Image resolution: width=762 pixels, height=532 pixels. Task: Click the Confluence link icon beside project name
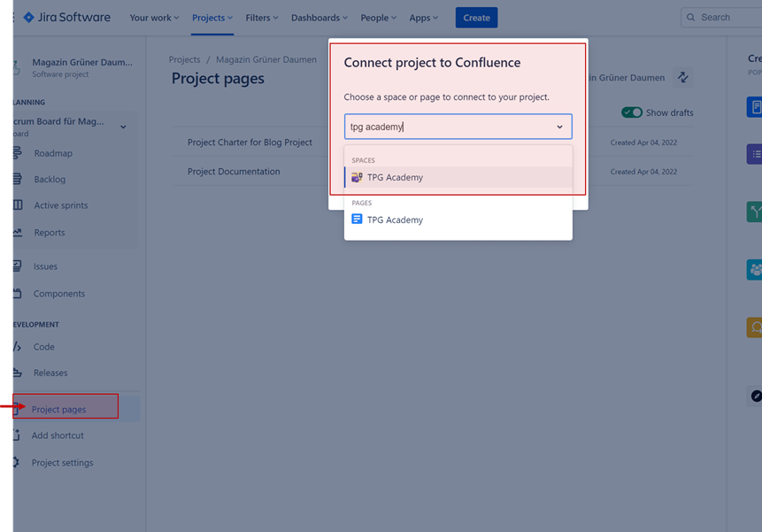pyautogui.click(x=682, y=78)
